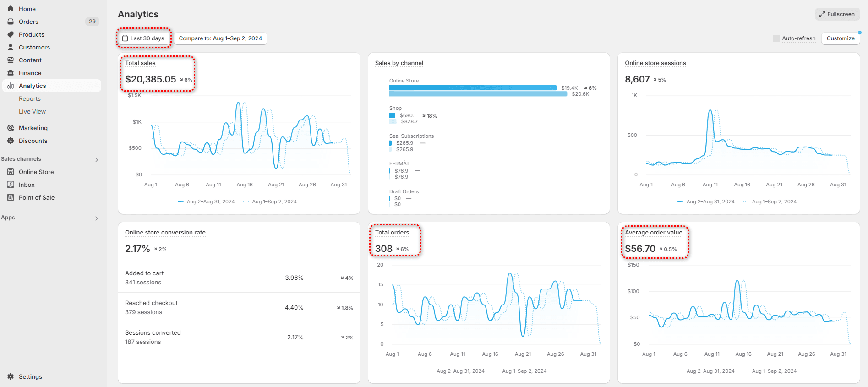
Task: Click the Shop channel blue swatch
Action: (x=392, y=115)
